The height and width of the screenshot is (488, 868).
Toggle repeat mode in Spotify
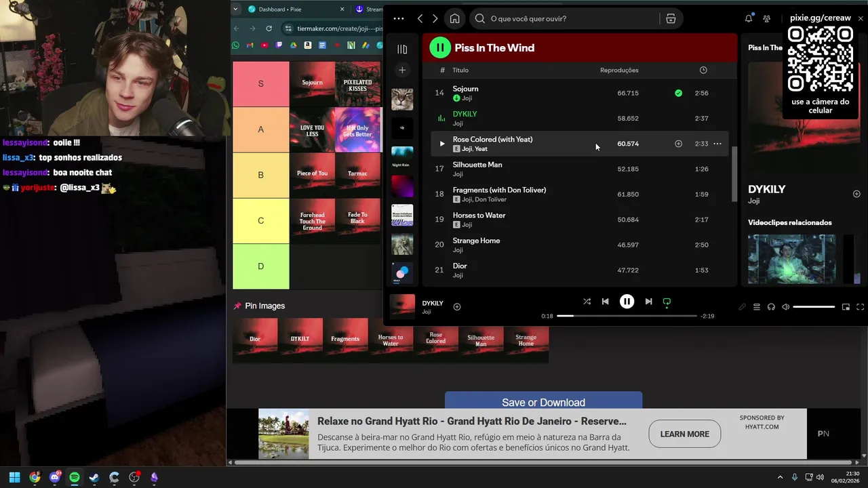coord(667,302)
